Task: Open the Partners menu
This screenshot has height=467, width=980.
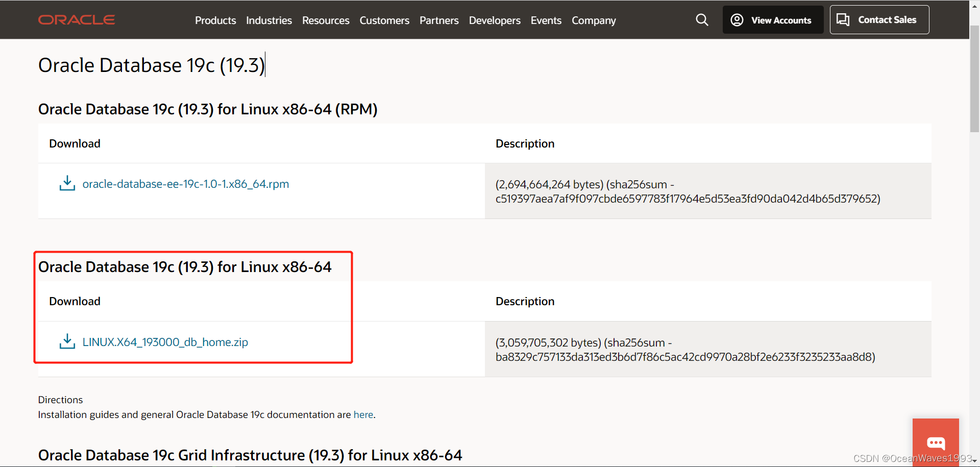Action: click(x=439, y=20)
